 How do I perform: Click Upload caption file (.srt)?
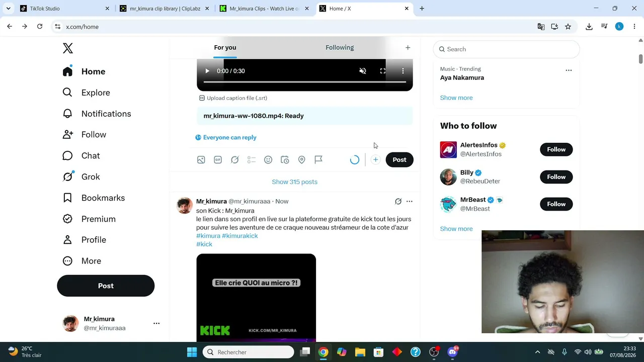233,98
